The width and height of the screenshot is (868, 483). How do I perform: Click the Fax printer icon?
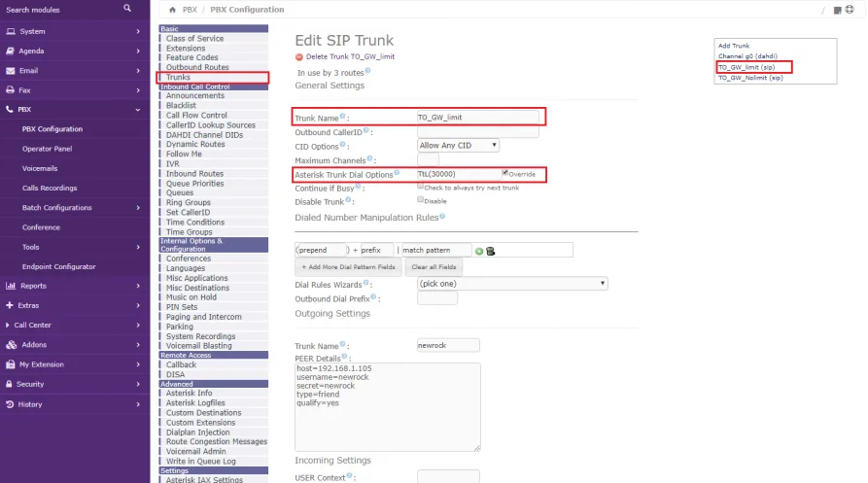10,89
